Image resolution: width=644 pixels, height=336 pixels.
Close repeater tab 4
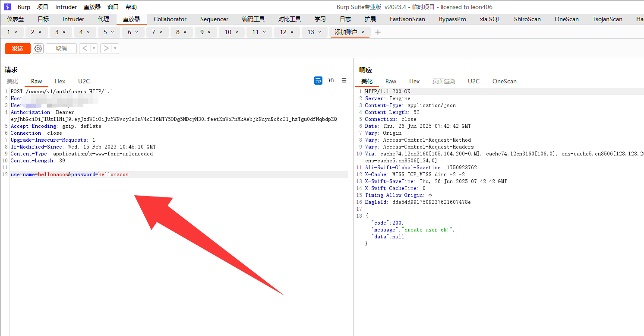tap(88, 32)
